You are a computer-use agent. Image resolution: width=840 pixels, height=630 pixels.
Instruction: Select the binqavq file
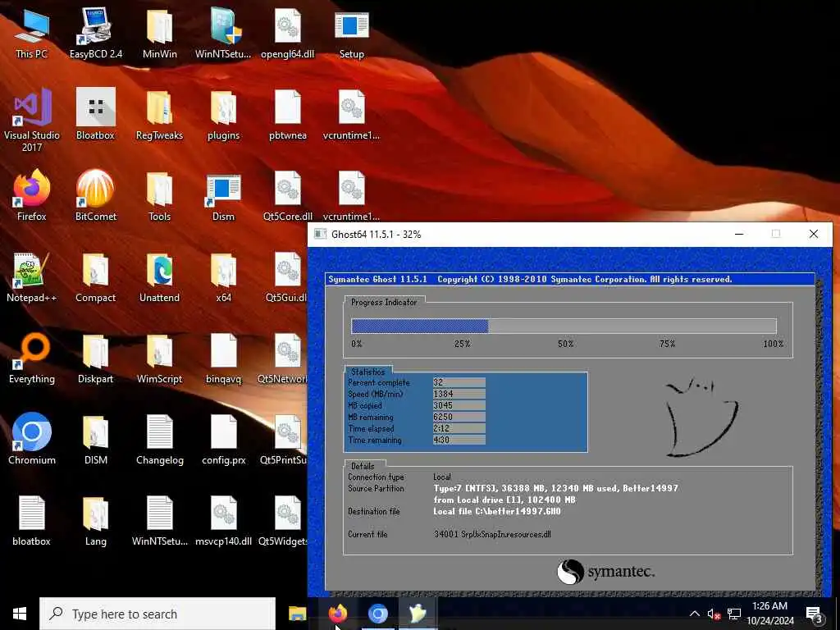click(223, 358)
